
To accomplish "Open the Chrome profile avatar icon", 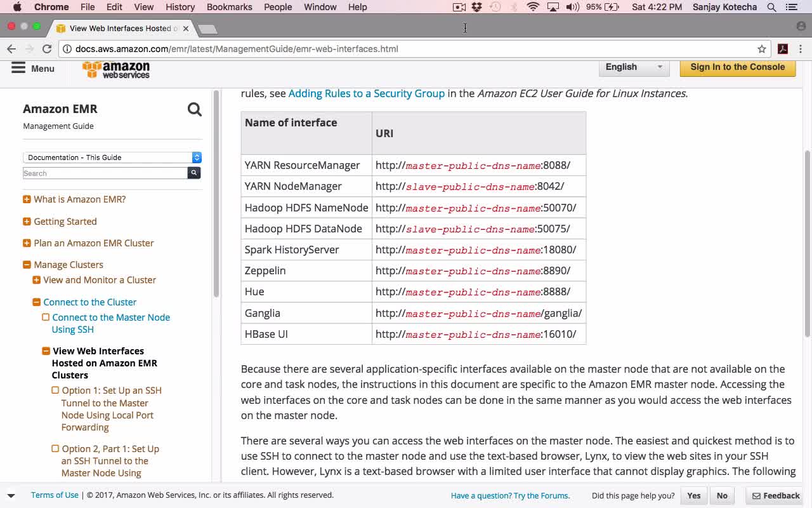I will pos(801,27).
